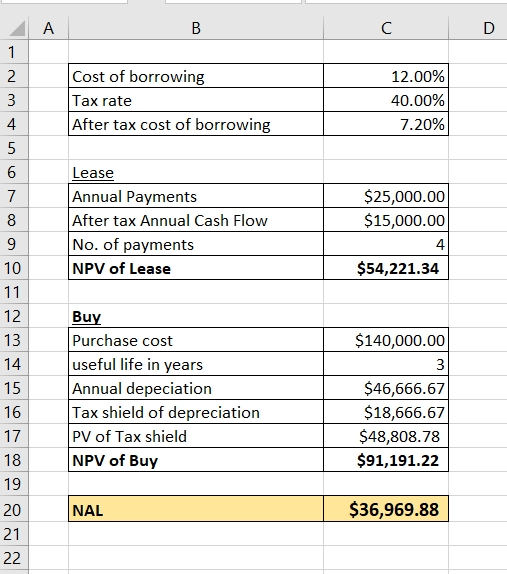Select column B header
Screen dimensions: 507x574
tap(196, 28)
